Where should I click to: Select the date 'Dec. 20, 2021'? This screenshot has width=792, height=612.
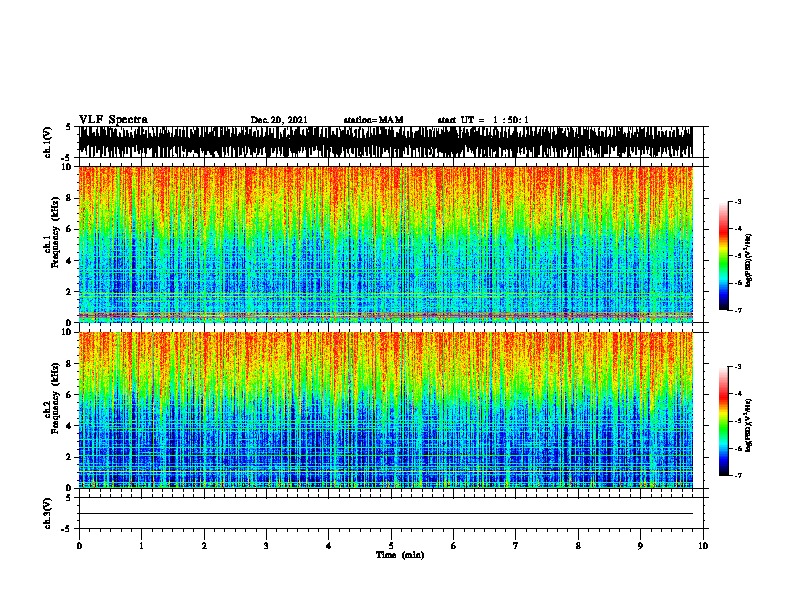coord(279,120)
